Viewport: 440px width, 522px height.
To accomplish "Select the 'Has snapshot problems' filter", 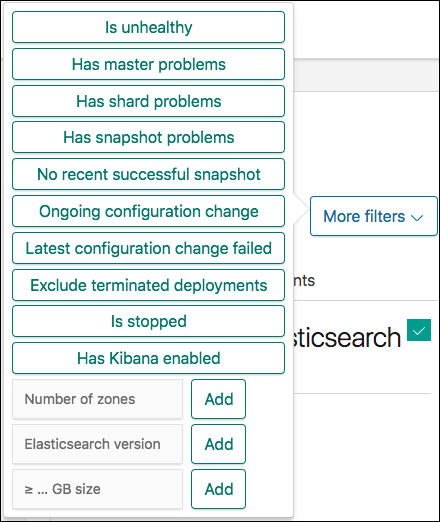I will pyautogui.click(x=148, y=137).
